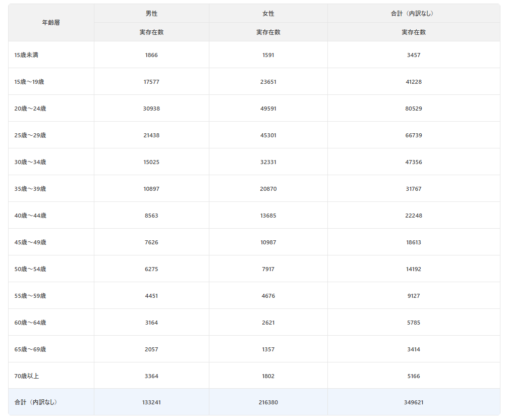Click total value 47356
505x420 pixels.
(414, 162)
